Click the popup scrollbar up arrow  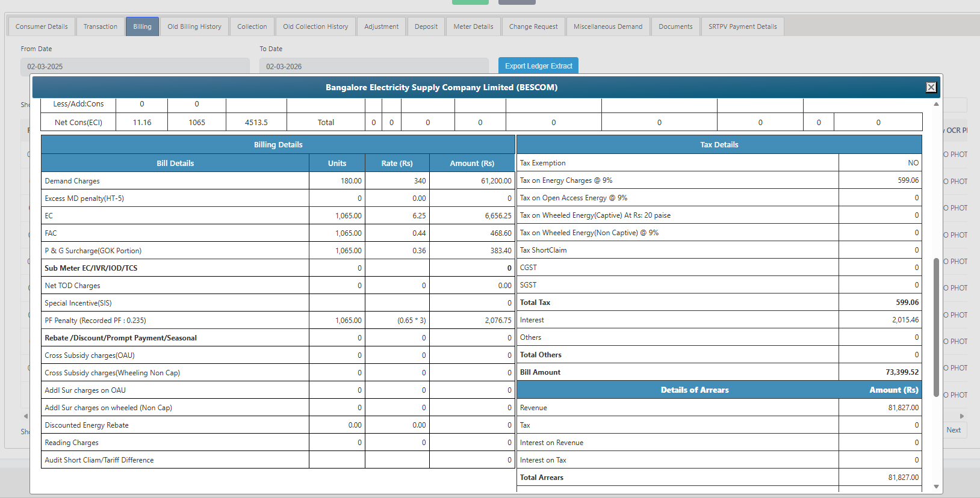point(936,104)
